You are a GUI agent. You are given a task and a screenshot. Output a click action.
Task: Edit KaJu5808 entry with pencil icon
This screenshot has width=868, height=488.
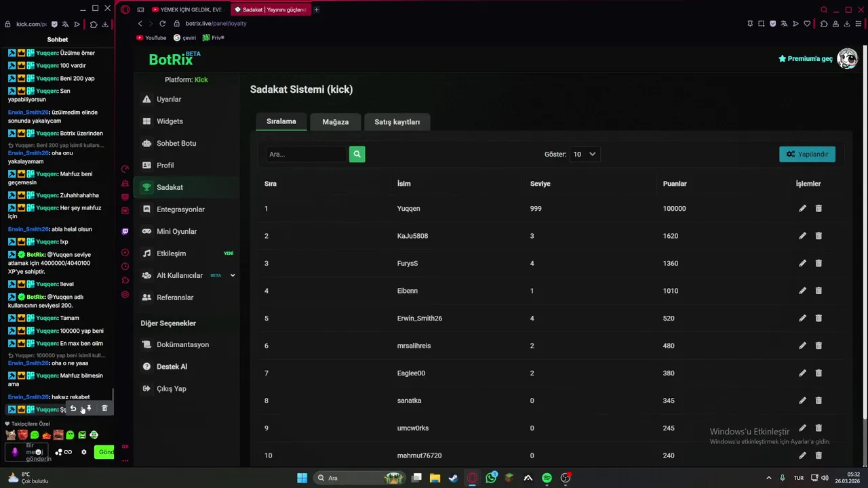(802, 236)
